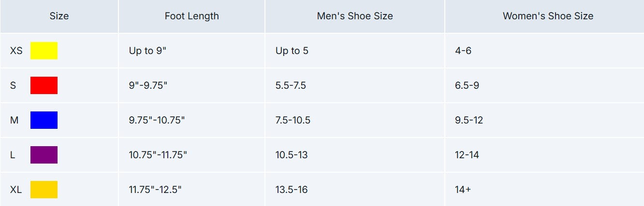Select the XL size label
The width and height of the screenshot is (644, 206).
pos(16,190)
